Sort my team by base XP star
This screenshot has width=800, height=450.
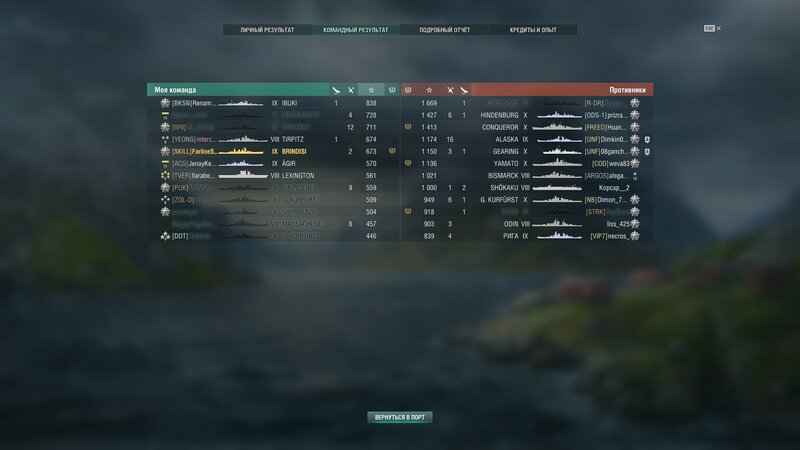(x=371, y=90)
